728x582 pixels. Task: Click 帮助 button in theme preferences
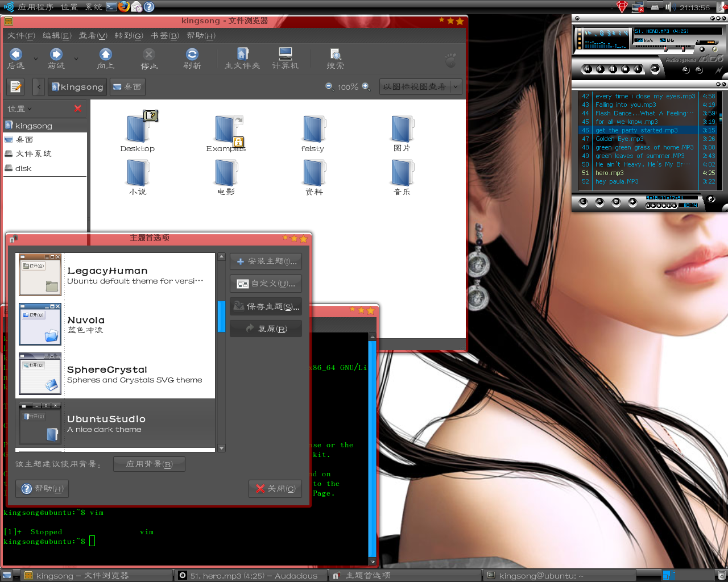click(x=42, y=489)
